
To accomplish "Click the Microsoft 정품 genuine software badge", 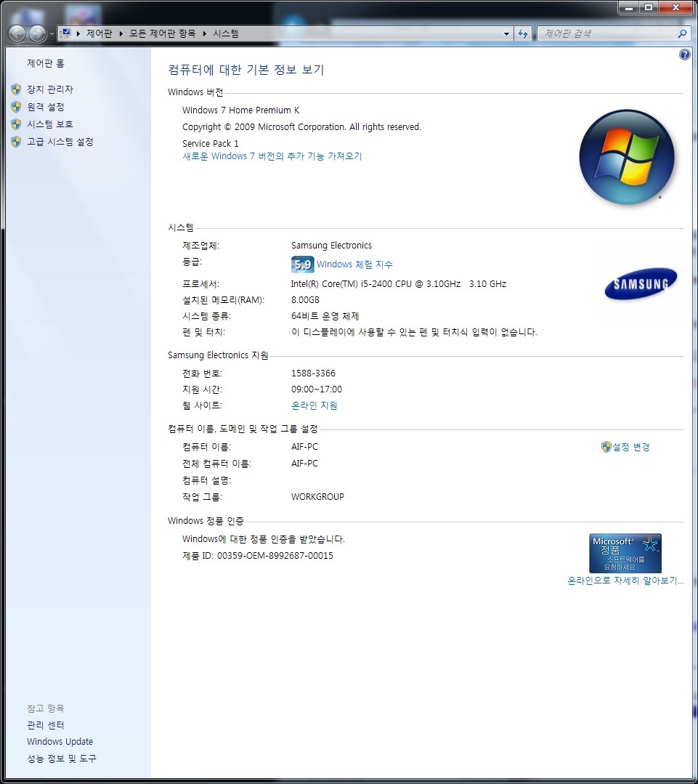I will pyautogui.click(x=625, y=553).
